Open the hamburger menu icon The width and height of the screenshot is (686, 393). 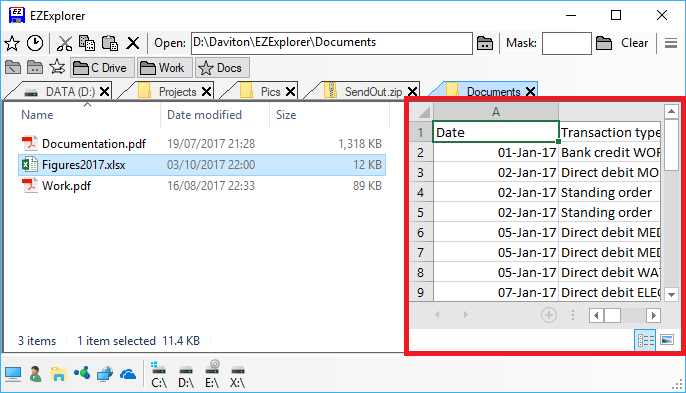click(671, 43)
